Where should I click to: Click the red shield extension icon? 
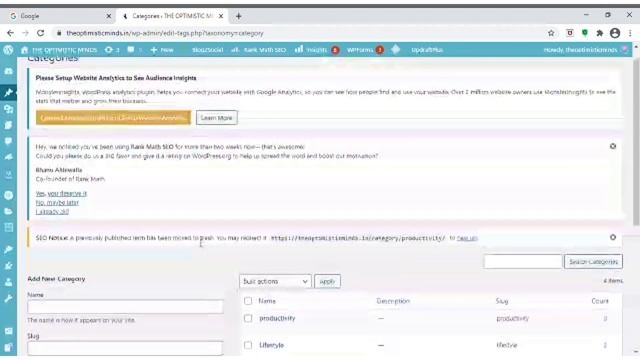[570, 33]
